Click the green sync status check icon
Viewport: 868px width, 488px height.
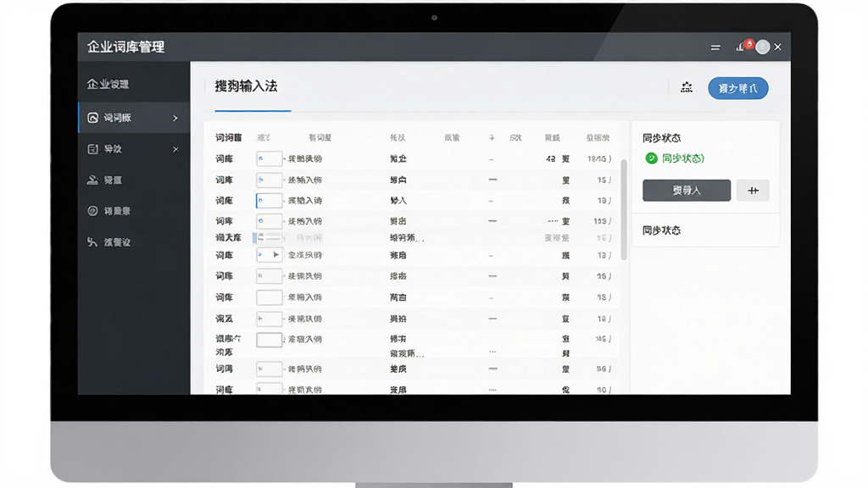click(x=652, y=158)
